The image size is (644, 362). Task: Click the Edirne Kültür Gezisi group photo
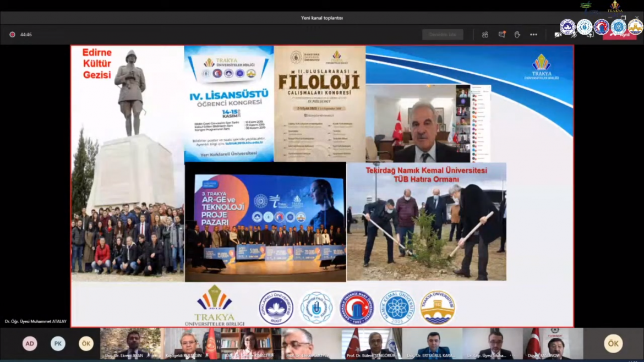(128, 164)
